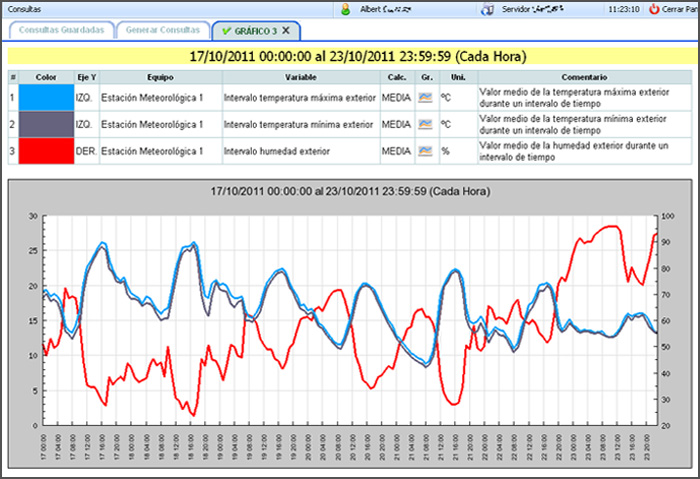
Task: Click the mínima exterior comment in row 2
Action: [573, 125]
